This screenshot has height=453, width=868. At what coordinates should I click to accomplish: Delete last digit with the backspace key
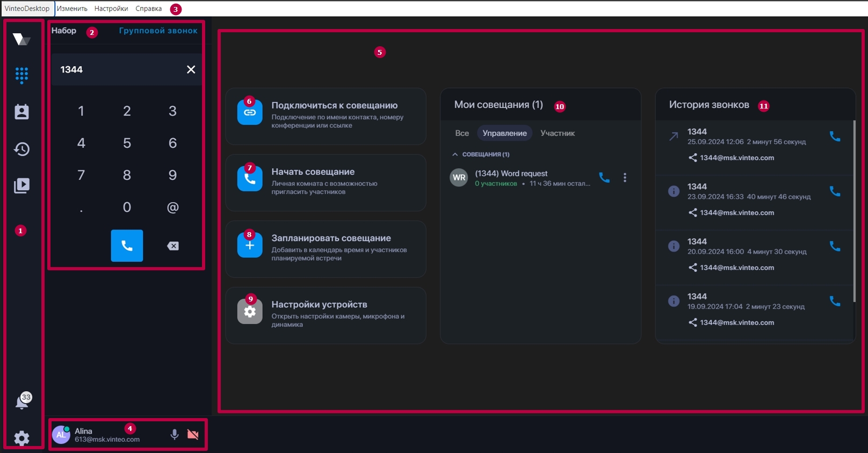pyautogui.click(x=172, y=246)
